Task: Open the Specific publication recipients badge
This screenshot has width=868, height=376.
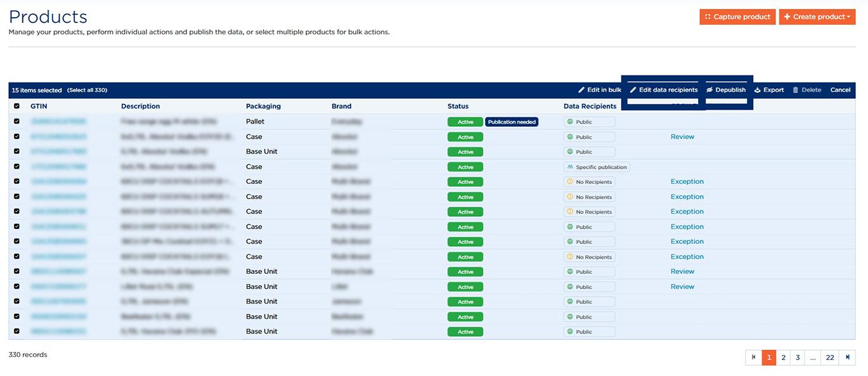Action: click(x=597, y=167)
